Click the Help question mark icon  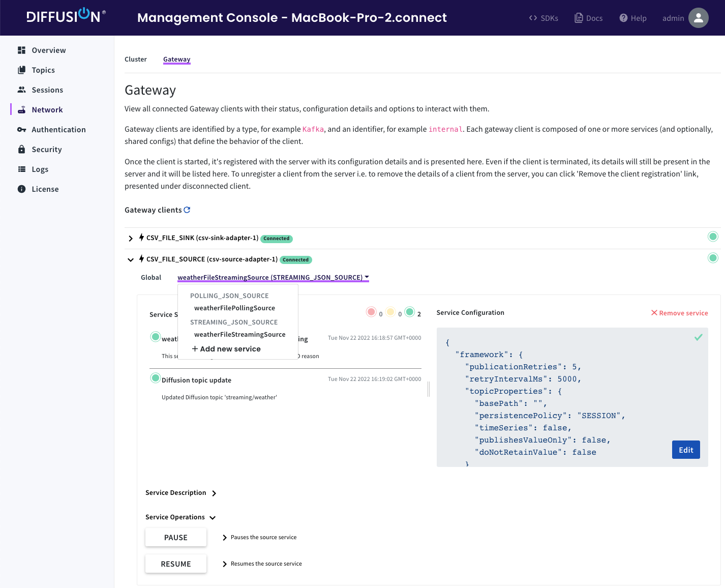(x=623, y=18)
